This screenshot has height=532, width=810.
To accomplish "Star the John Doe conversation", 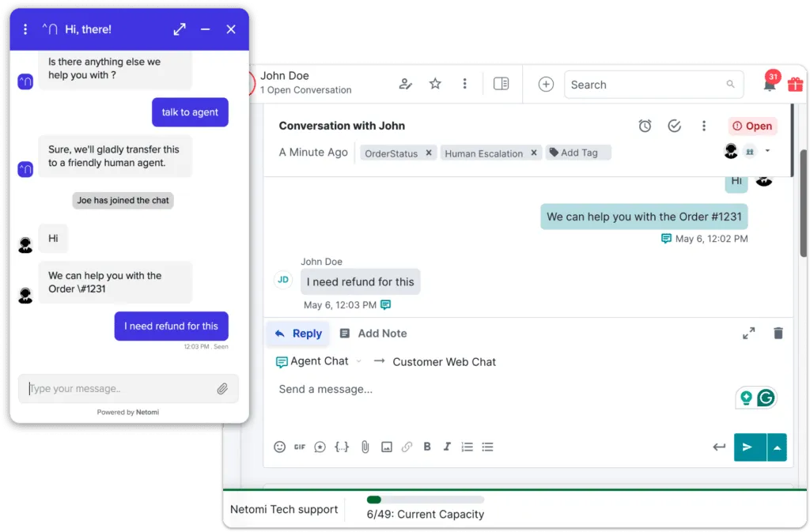I will click(435, 84).
